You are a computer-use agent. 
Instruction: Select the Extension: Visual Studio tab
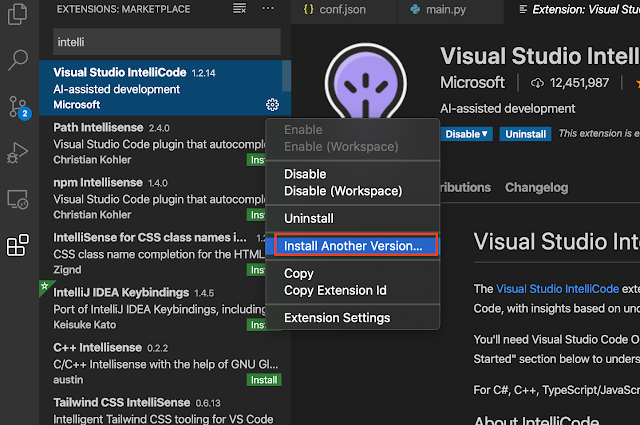(x=571, y=10)
